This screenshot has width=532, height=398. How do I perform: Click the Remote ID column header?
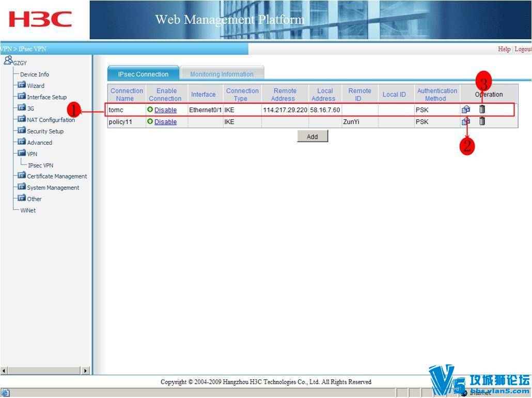click(x=359, y=95)
